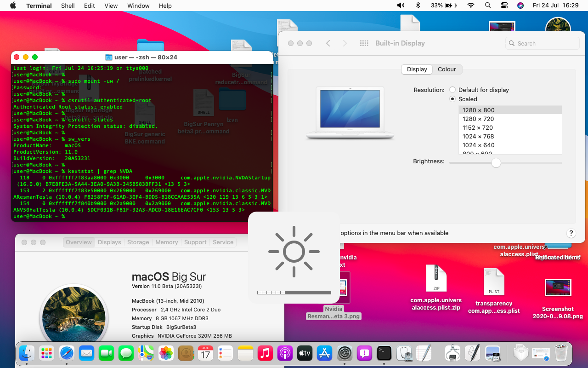This screenshot has width=588, height=368.
Task: Open Contacts from the Dock
Action: [x=186, y=353]
